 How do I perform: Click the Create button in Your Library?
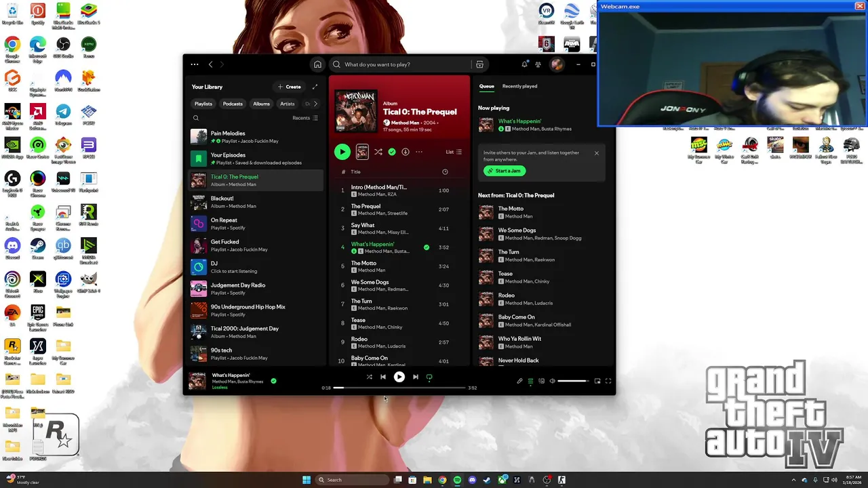(289, 87)
